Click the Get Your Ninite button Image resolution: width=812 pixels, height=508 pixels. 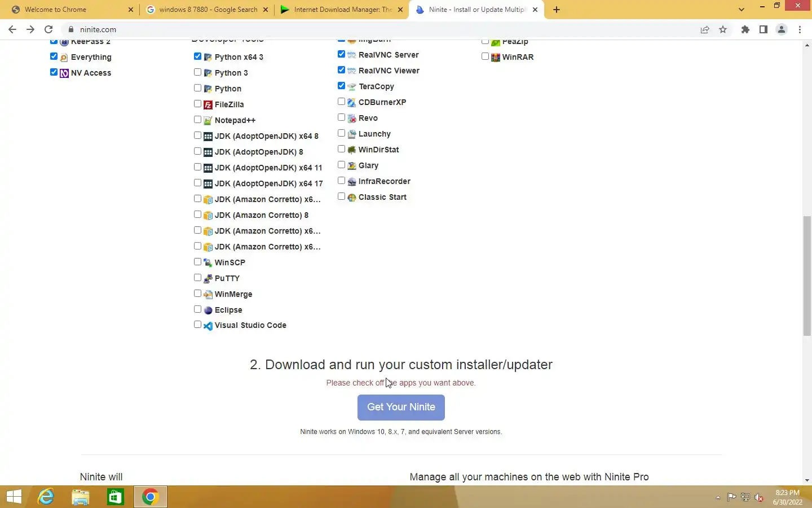[x=401, y=407]
